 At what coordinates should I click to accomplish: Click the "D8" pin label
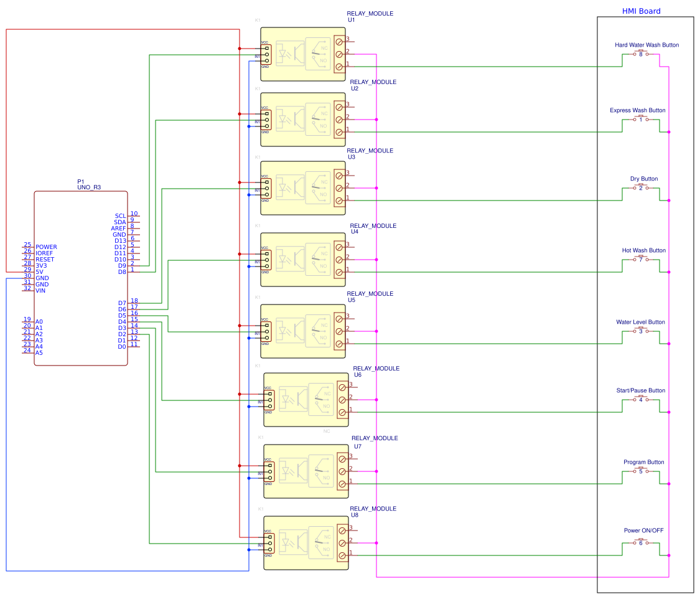tap(122, 273)
